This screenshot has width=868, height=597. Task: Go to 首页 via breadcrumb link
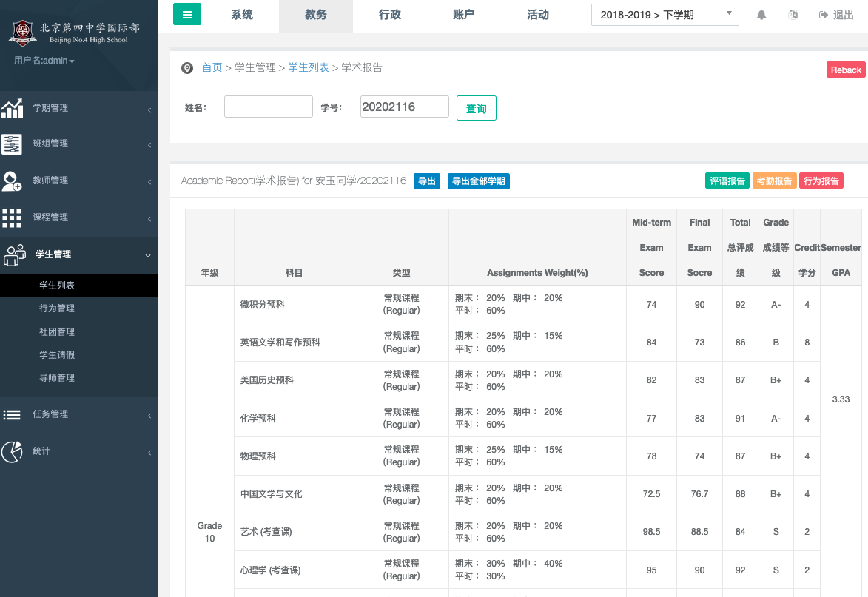pos(212,67)
